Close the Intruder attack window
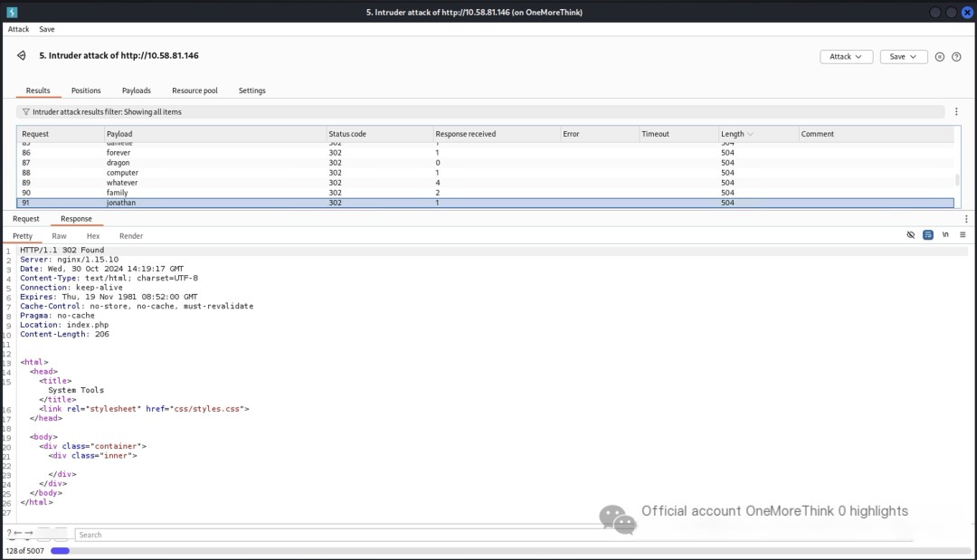Viewport: 977px width, 560px height. (967, 12)
